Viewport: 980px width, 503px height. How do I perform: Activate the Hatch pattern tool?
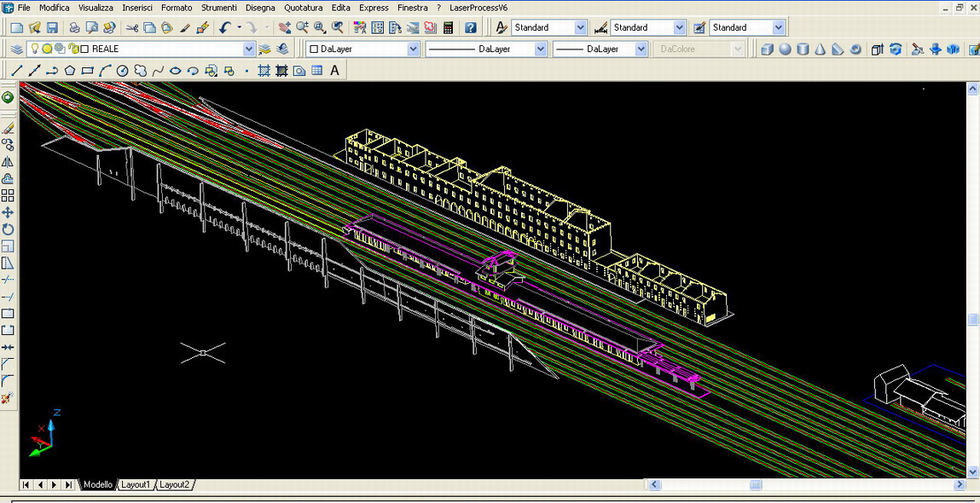click(264, 71)
